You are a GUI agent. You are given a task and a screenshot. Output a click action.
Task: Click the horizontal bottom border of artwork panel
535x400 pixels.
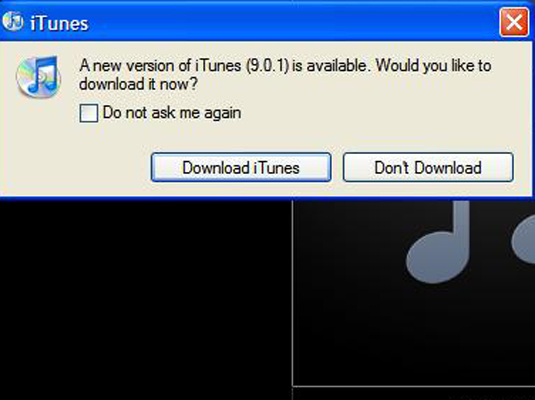[414, 387]
